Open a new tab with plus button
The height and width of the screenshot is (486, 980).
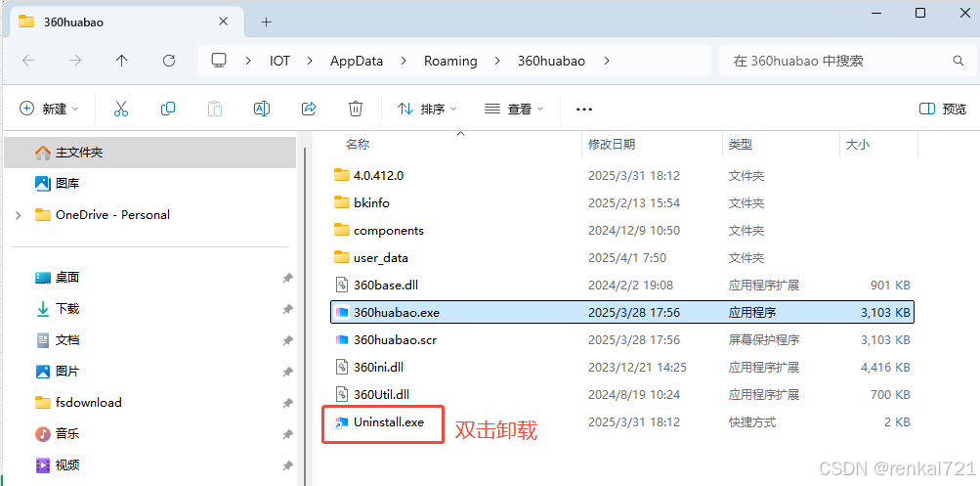coord(266,22)
